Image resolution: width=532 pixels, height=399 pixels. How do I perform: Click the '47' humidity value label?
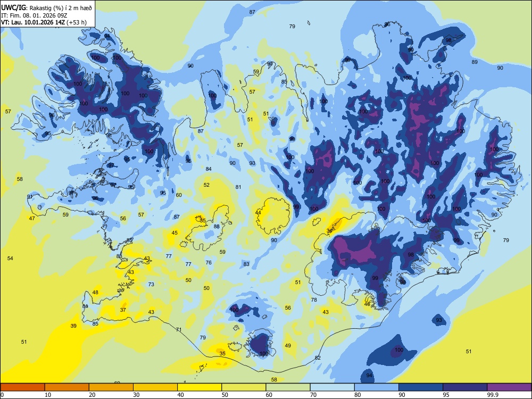(x=32, y=219)
